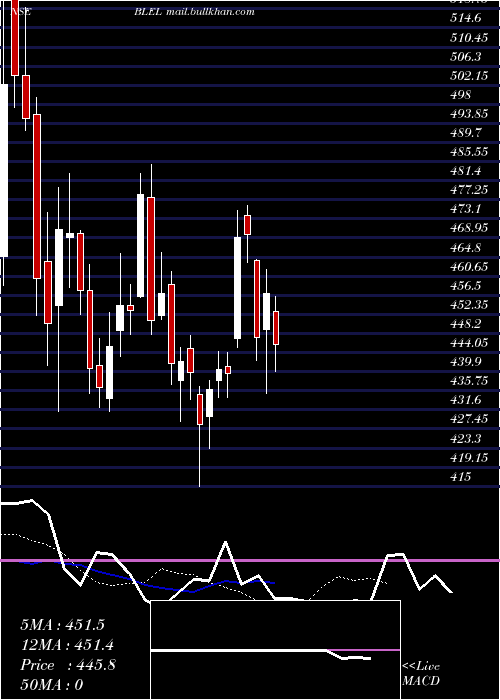Select the Price : 445.8 readout
This screenshot has height=700, width=500.
(x=68, y=665)
